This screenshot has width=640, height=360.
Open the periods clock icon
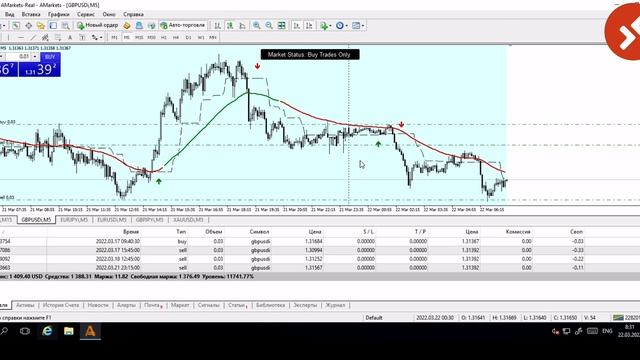point(340,25)
